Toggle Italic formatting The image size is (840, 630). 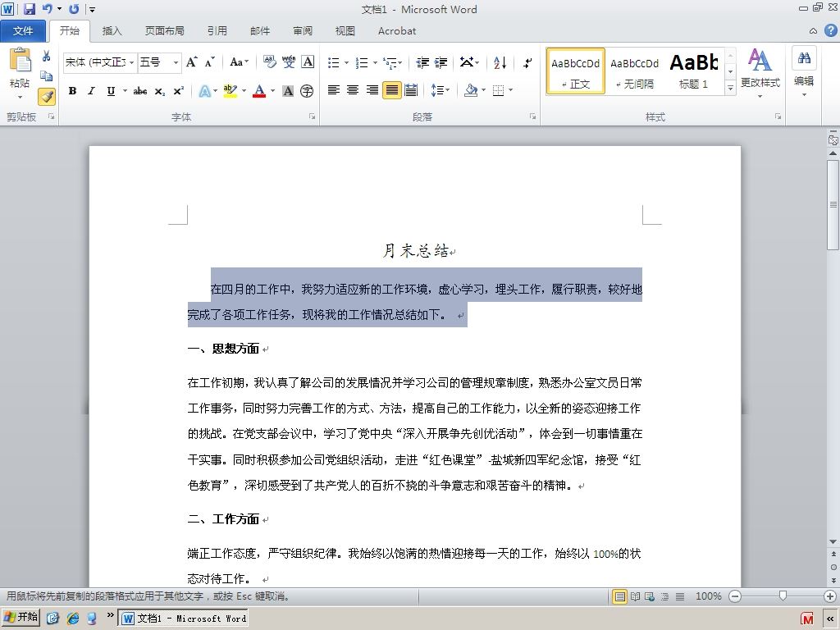click(92, 91)
